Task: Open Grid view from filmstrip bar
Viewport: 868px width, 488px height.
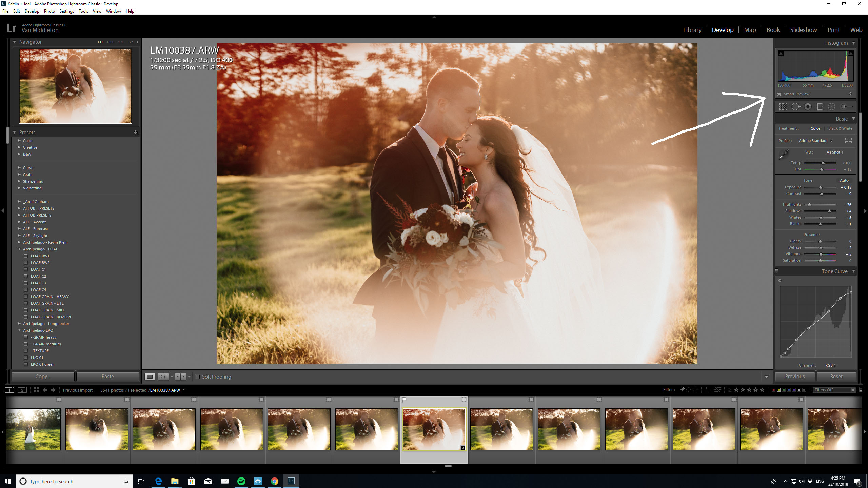Action: [36, 390]
